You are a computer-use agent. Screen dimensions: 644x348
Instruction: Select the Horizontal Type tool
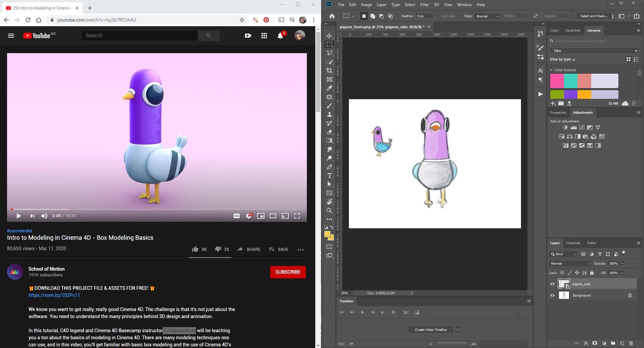(329, 176)
